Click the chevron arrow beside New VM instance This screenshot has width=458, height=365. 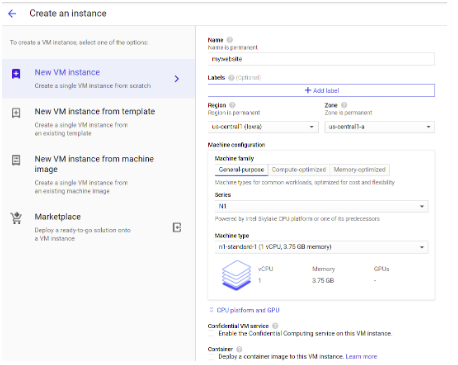(x=177, y=79)
